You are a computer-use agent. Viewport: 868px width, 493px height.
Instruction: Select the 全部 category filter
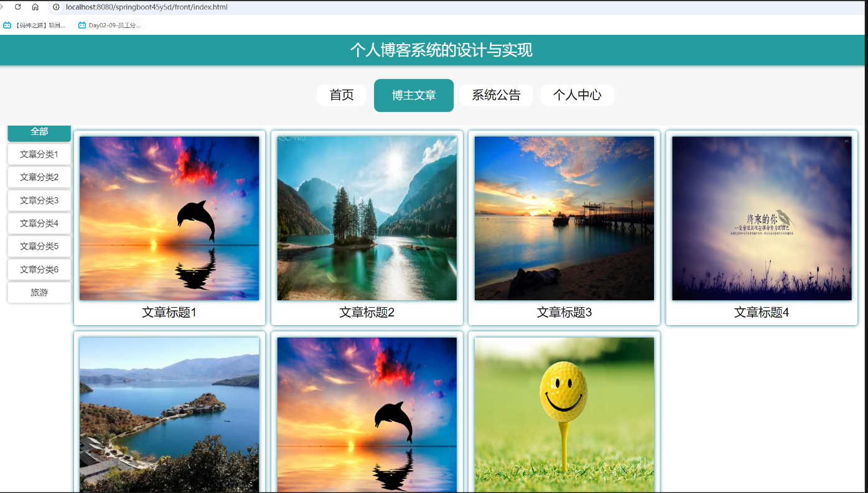coord(39,133)
